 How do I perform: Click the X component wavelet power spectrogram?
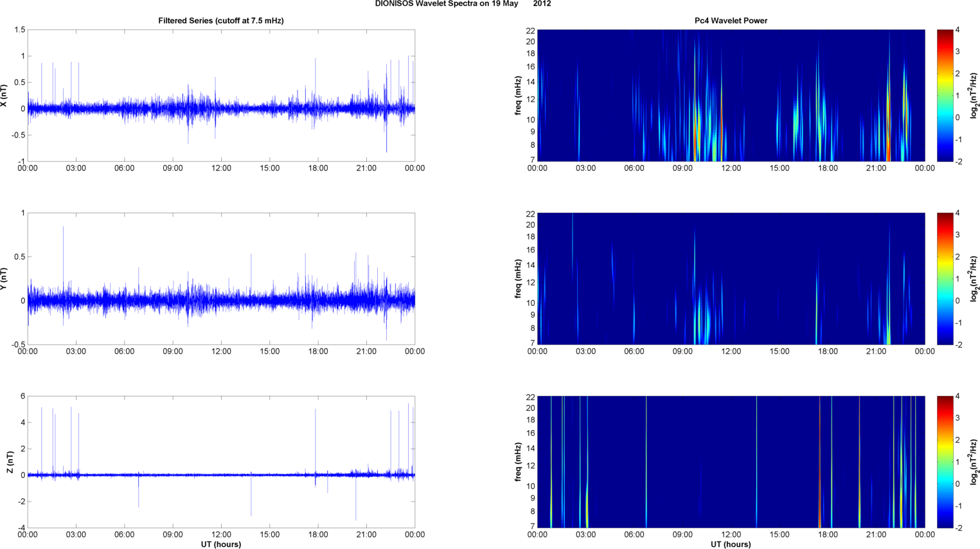731,96
